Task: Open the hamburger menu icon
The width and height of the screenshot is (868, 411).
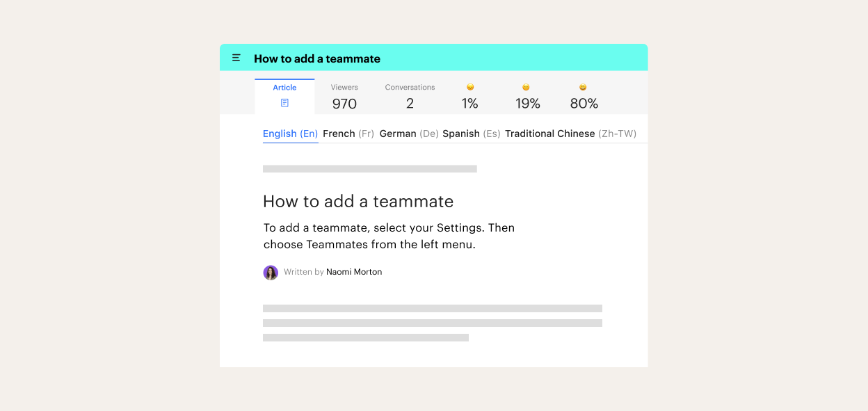Action: 236,58
